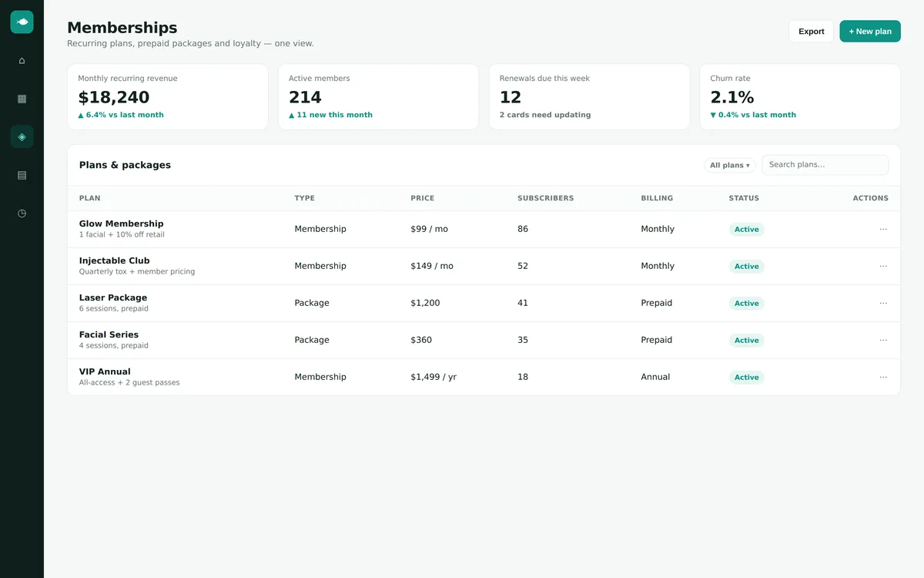Click the $149 / mo price cell
Screen dimensions: 924x578
(432, 266)
